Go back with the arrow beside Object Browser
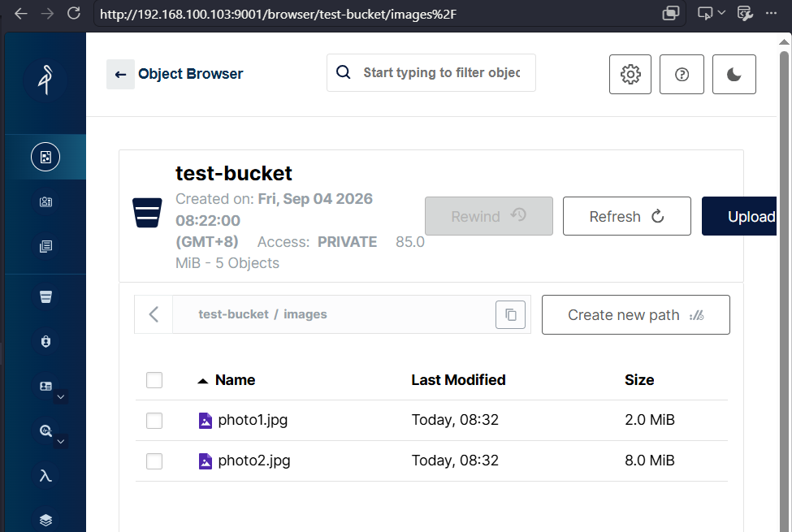 point(120,74)
